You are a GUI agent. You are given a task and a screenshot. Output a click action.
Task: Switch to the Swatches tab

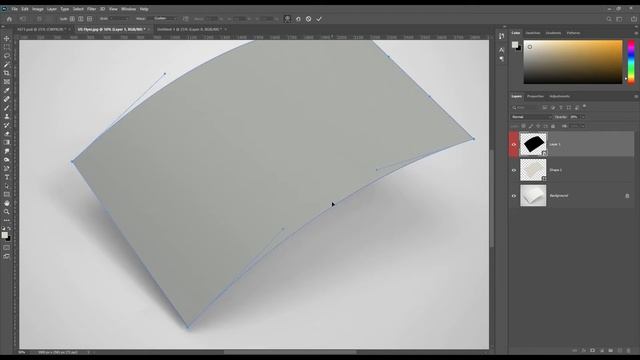pos(533,33)
